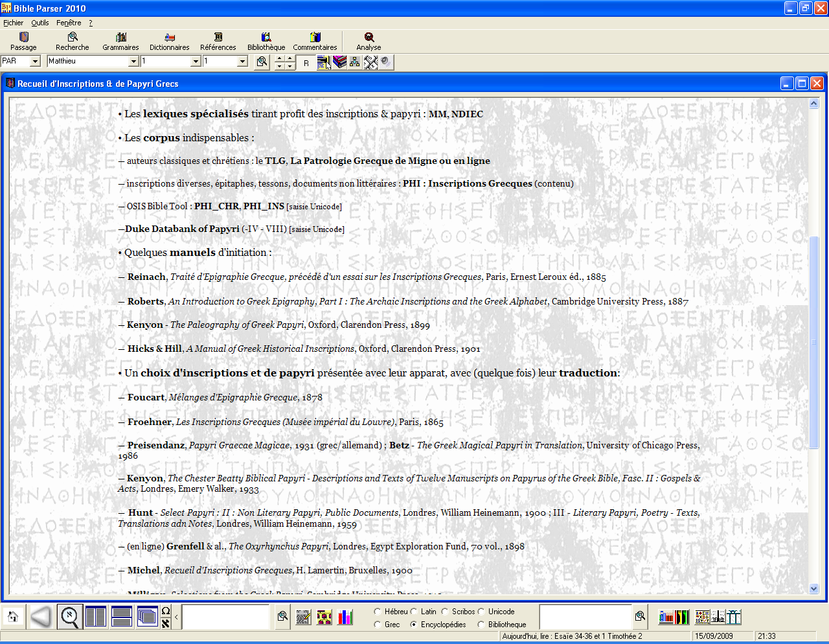Screen dimensions: 829x644
Task: Click the R button in the second toolbar
Action: pyautogui.click(x=306, y=62)
